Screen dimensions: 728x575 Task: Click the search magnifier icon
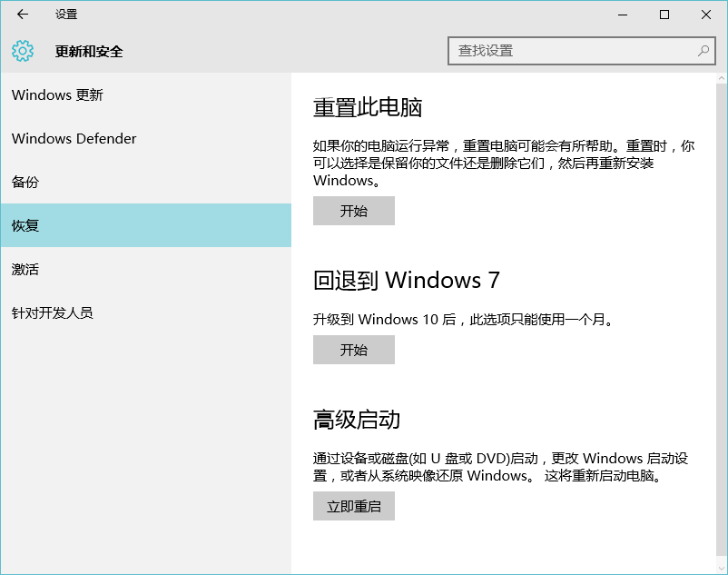pyautogui.click(x=703, y=51)
